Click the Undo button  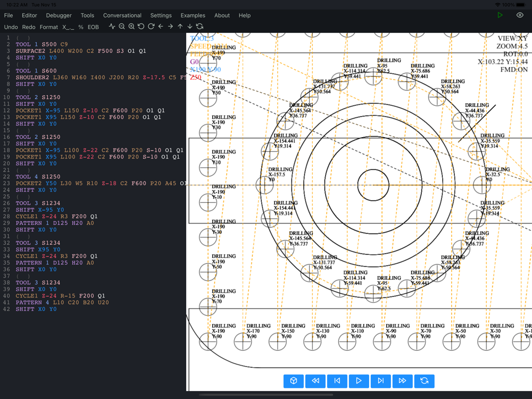click(11, 27)
